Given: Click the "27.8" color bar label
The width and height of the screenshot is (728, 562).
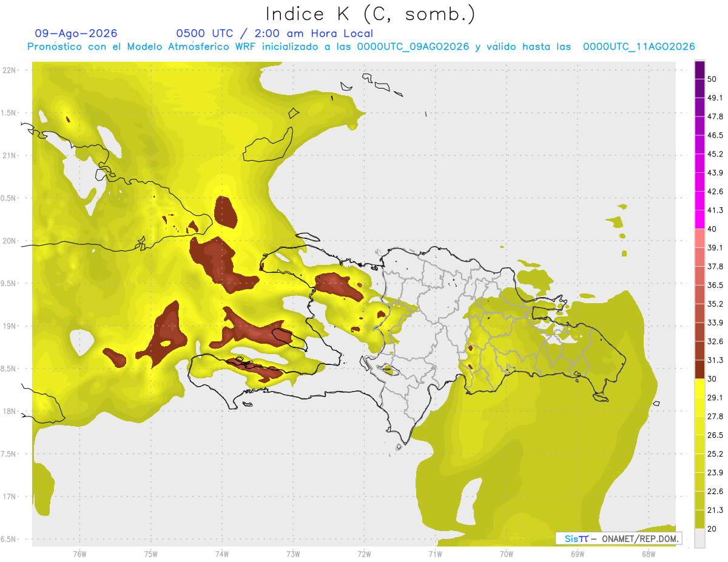Looking at the screenshot, I should [x=715, y=416].
